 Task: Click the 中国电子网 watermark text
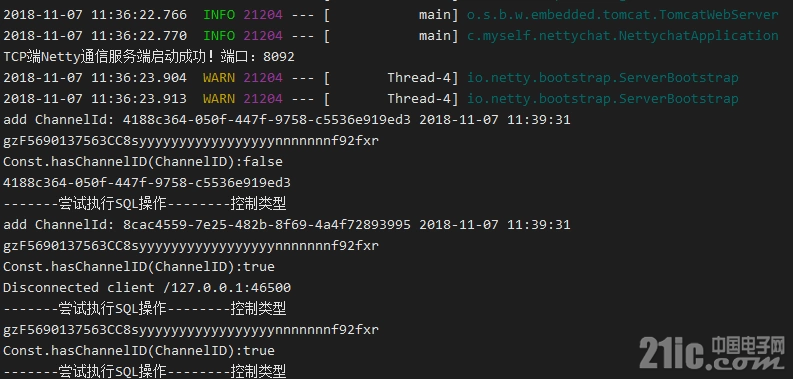point(748,345)
